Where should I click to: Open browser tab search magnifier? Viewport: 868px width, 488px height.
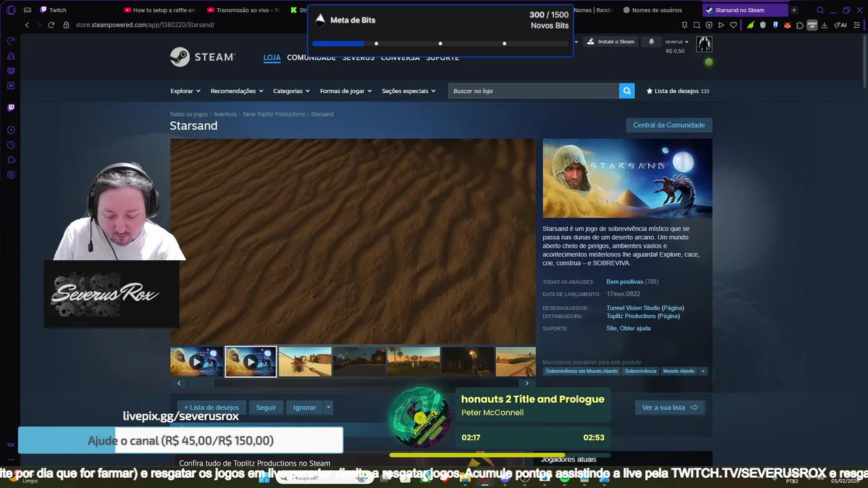820,10
